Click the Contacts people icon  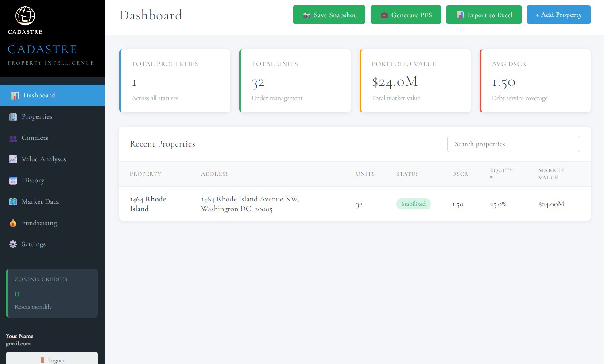pyautogui.click(x=14, y=138)
